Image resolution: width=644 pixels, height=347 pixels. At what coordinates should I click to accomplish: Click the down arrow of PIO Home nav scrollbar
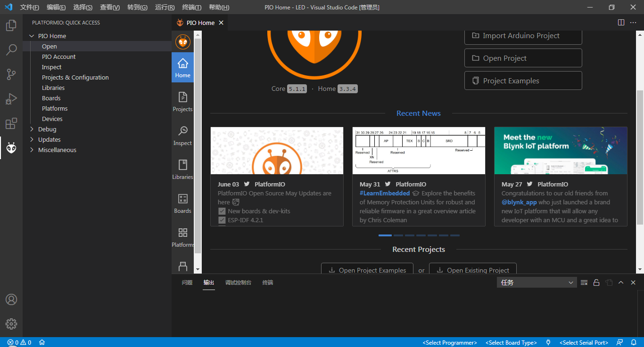[x=198, y=269]
